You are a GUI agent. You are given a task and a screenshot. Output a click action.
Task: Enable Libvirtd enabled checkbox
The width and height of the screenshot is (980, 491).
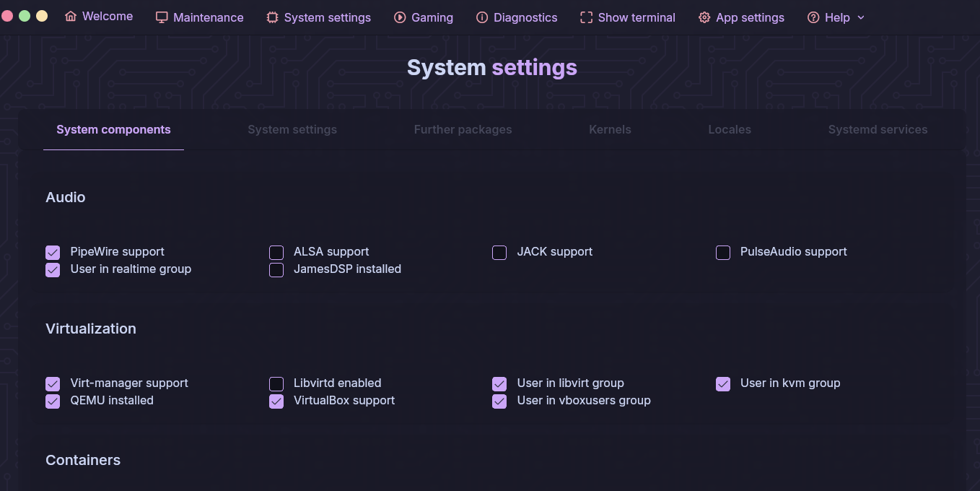click(x=276, y=383)
